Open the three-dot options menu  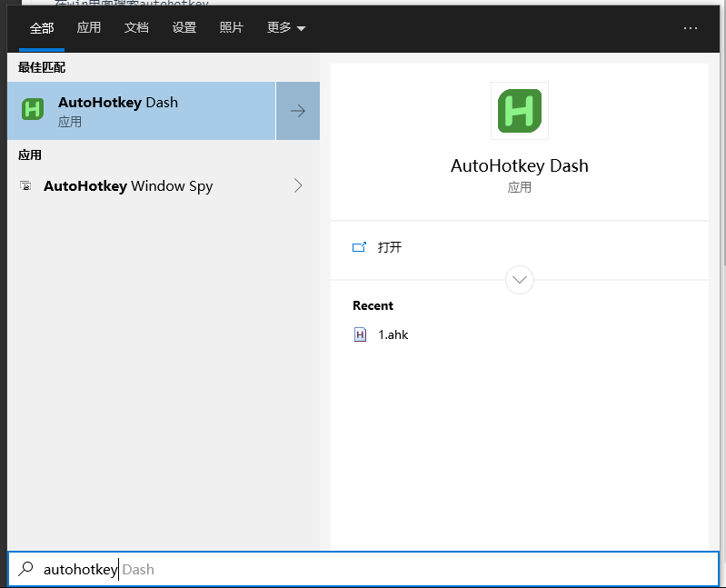691,28
